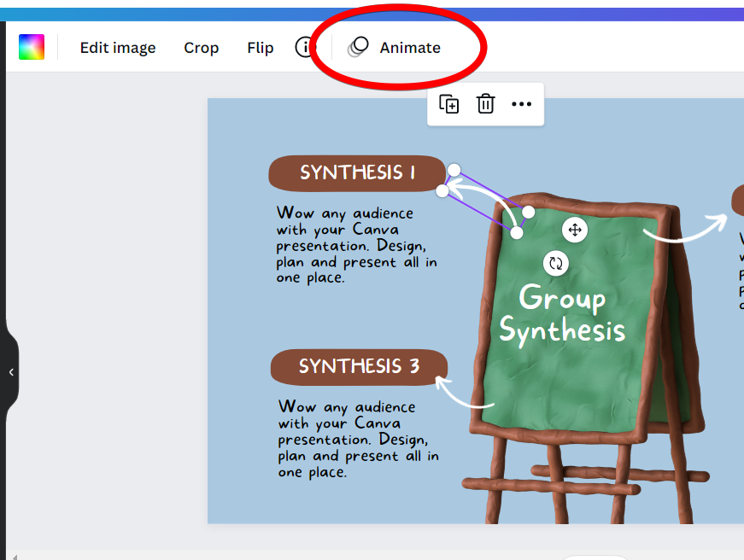Collapse the side panel with the chevron

[x=11, y=372]
